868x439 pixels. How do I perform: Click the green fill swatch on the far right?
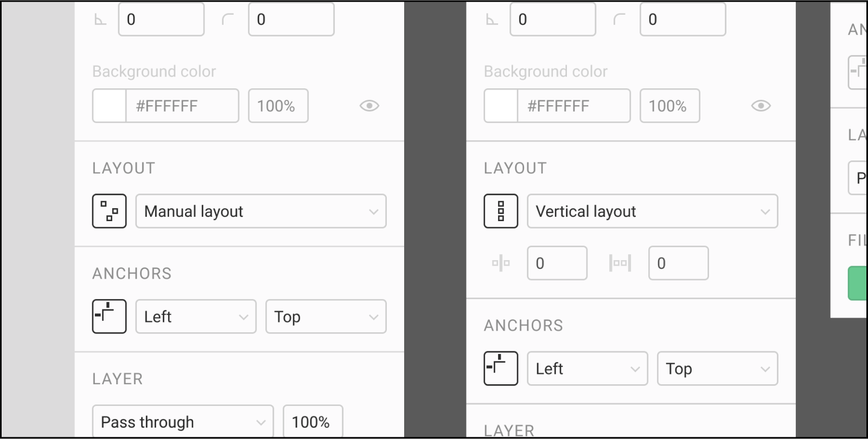tap(860, 283)
